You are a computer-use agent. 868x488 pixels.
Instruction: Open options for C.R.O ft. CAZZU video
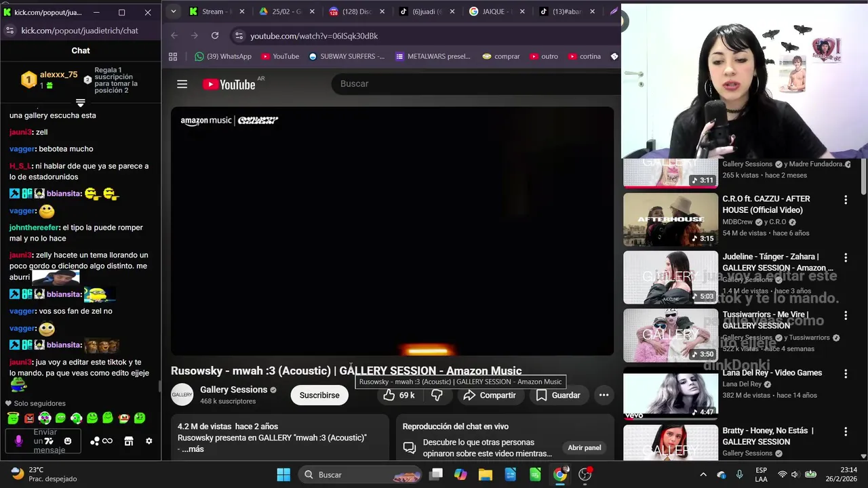click(846, 200)
